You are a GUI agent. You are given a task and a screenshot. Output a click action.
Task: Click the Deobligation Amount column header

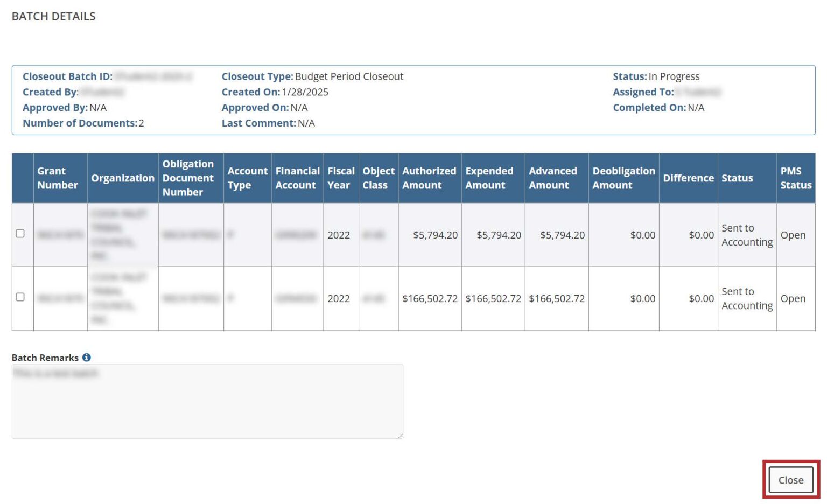pos(623,178)
